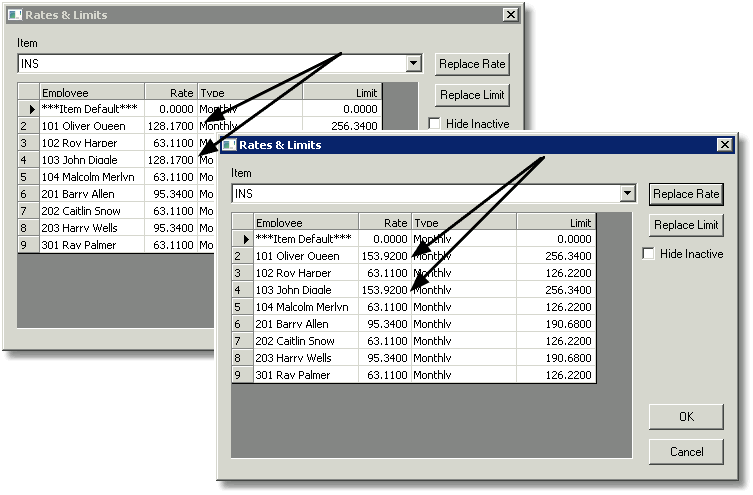753x495 pixels.
Task: Click Barry Allen's 190.6800 limit cell
Action: pos(556,324)
